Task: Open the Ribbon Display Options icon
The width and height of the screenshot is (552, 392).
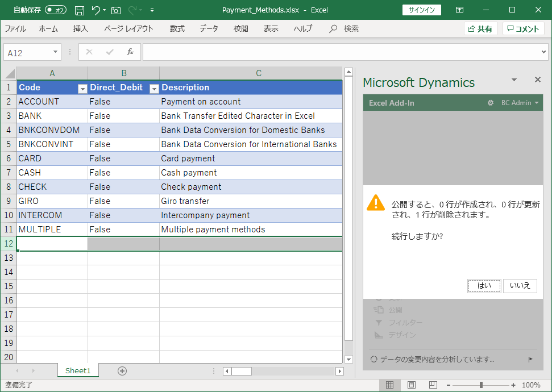Action: pos(459,10)
